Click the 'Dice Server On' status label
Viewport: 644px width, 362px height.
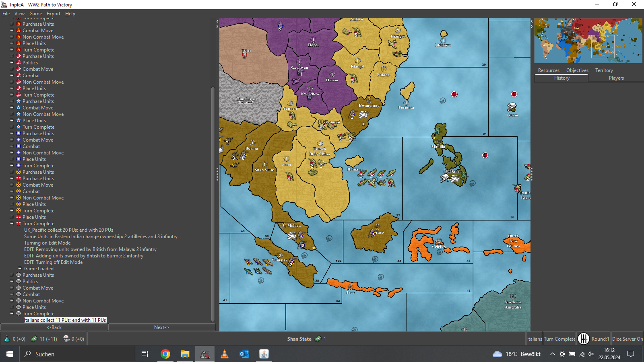pyautogui.click(x=627, y=339)
